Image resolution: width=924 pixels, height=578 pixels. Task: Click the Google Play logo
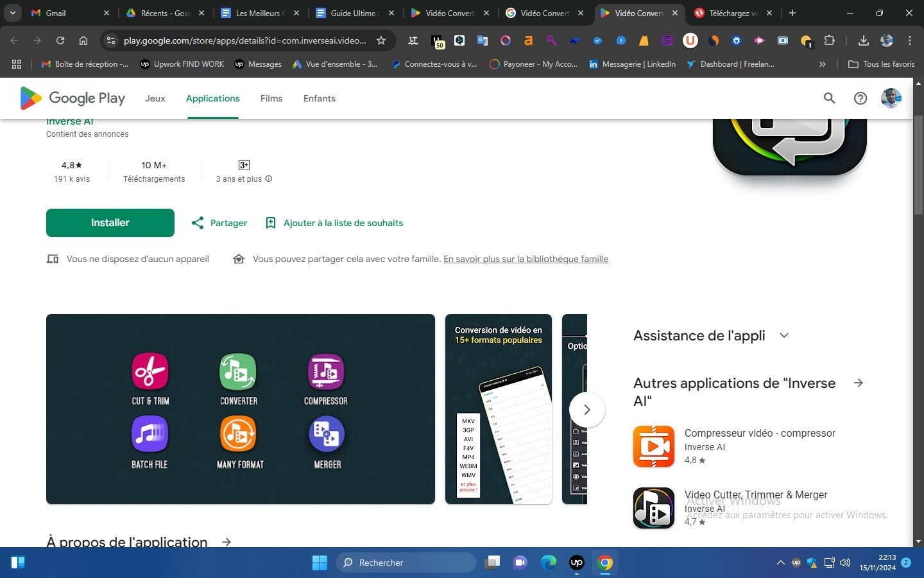tap(73, 98)
